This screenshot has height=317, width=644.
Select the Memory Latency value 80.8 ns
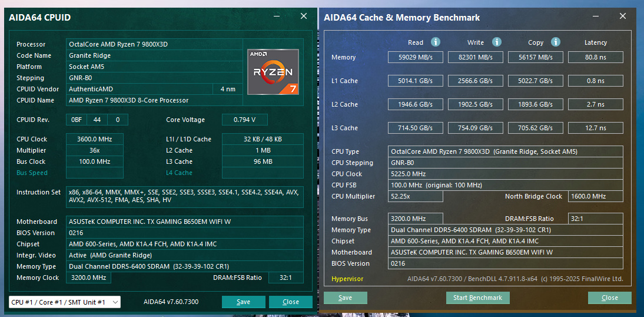[596, 58]
